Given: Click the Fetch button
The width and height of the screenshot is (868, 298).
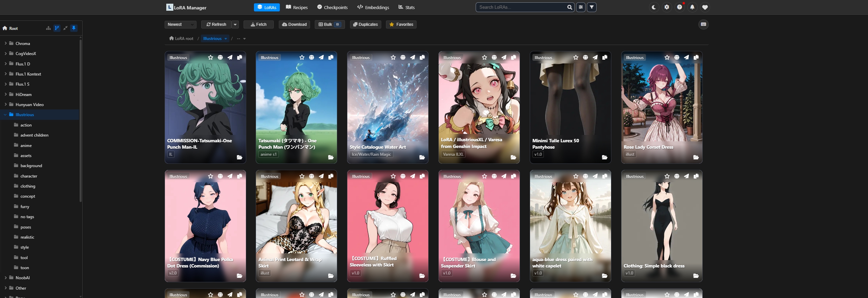Looking at the screenshot, I should tap(258, 24).
